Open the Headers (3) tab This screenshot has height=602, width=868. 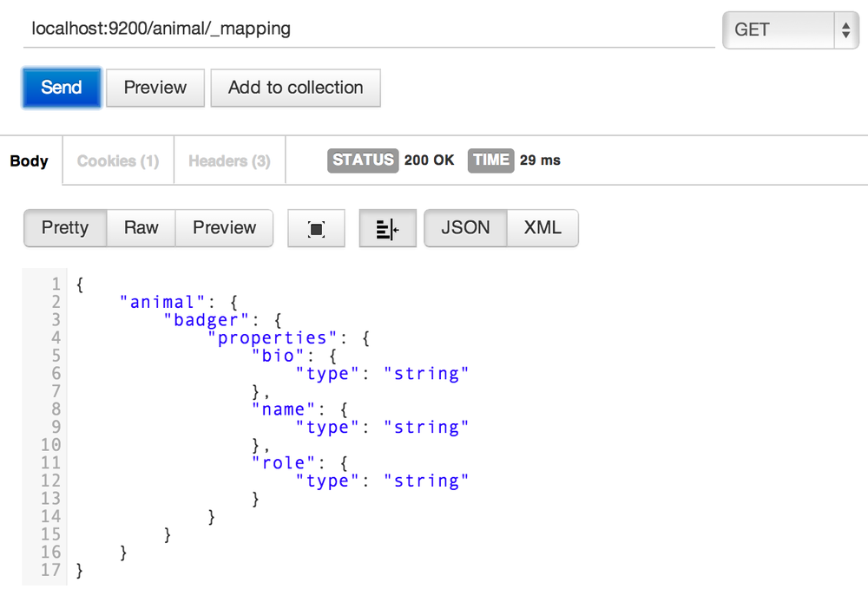pyautogui.click(x=229, y=161)
